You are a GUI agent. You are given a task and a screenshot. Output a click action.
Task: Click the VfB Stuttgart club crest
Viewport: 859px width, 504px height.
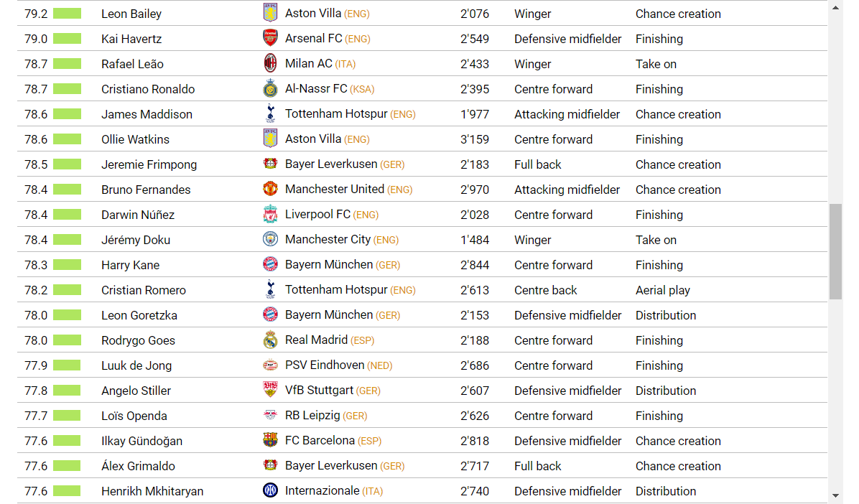pos(270,390)
